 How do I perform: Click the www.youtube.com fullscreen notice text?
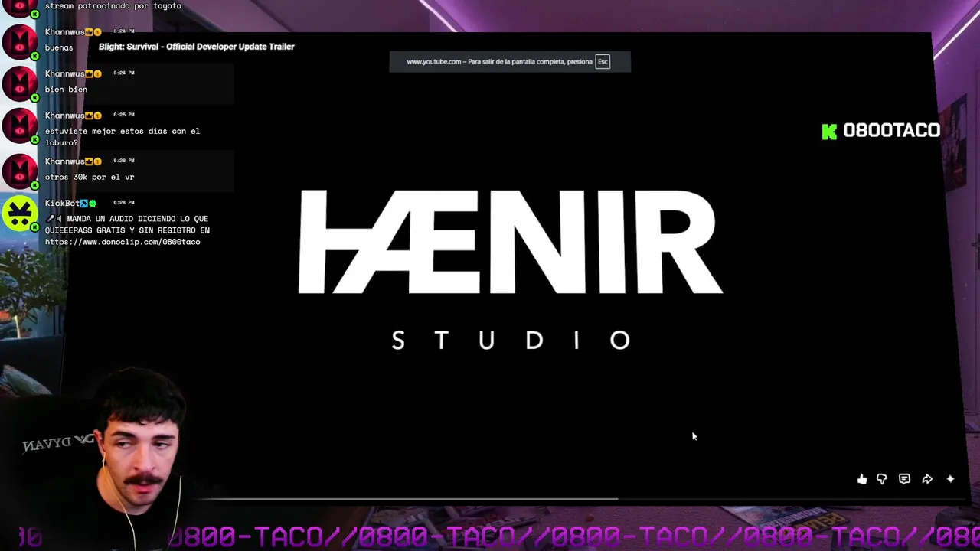(x=499, y=62)
